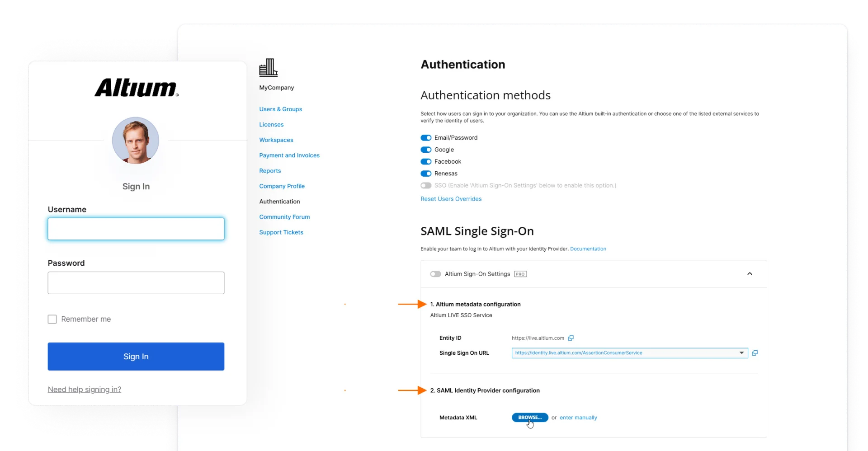Click the MyCompany building icon
868x451 pixels.
[x=269, y=68]
